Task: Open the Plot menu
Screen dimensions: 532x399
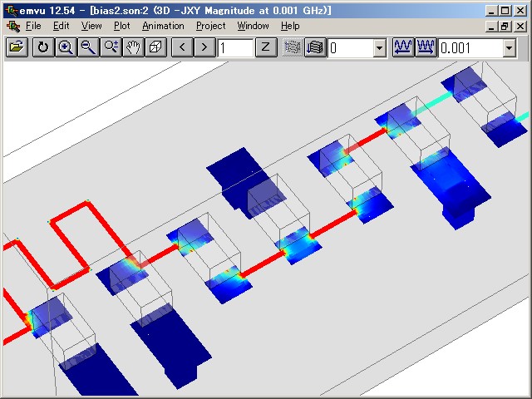Action: pos(122,26)
